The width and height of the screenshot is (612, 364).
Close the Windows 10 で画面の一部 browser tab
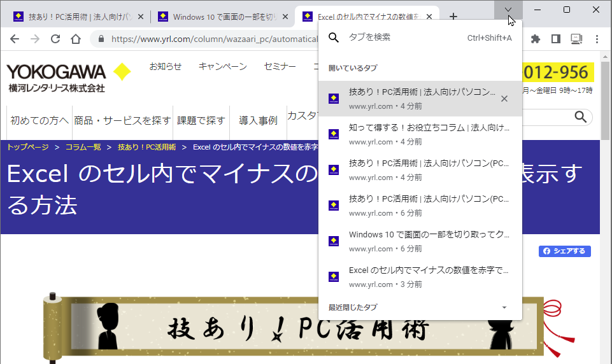pyautogui.click(x=285, y=17)
